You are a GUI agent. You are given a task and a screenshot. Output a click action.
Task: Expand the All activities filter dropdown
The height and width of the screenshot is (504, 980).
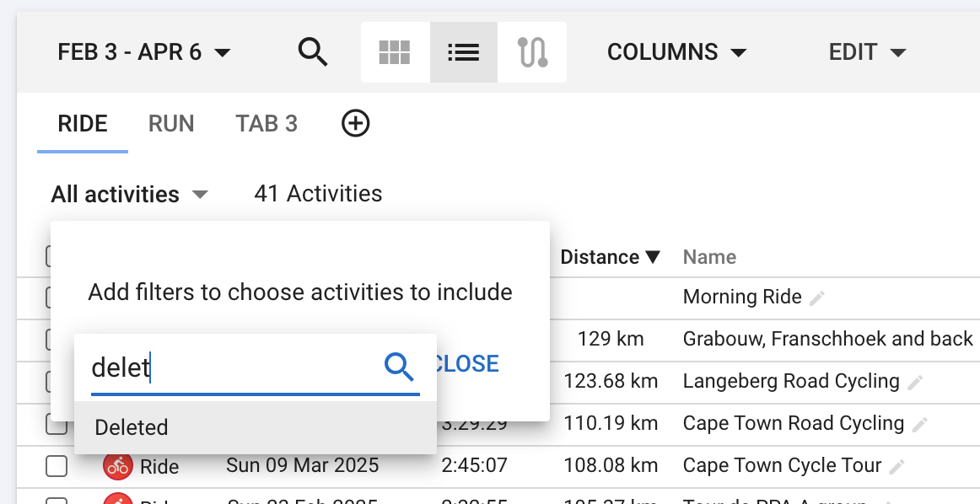click(x=129, y=194)
